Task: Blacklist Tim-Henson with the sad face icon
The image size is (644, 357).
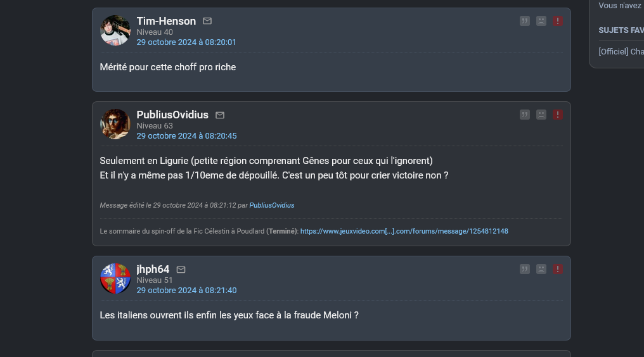Action: pos(541,21)
